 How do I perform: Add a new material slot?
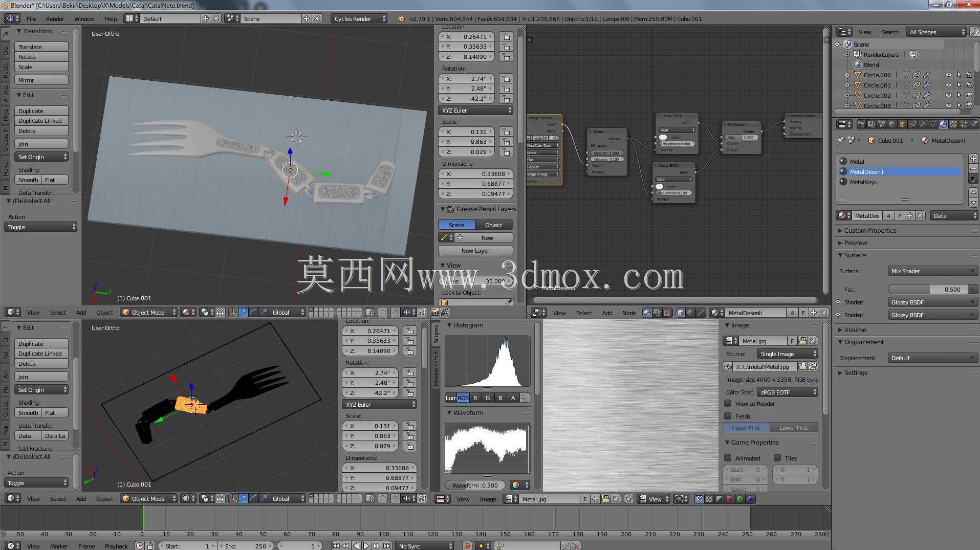pyautogui.click(x=973, y=159)
